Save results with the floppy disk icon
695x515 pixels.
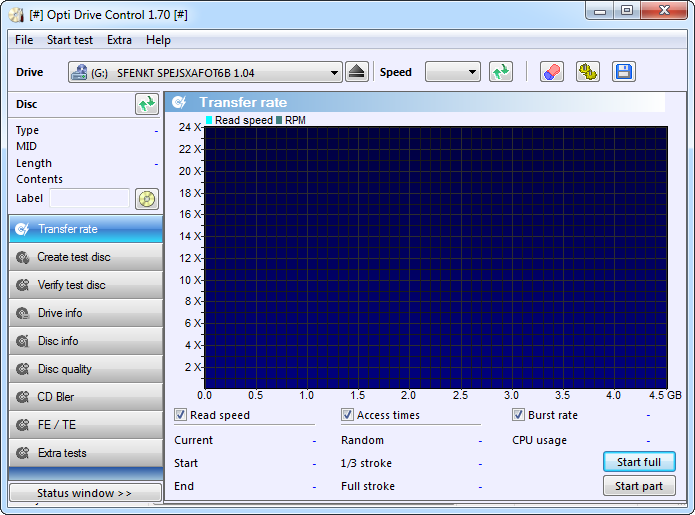point(624,72)
